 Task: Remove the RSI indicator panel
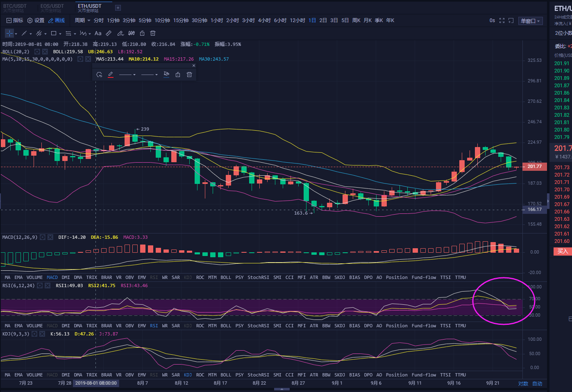pos(48,286)
